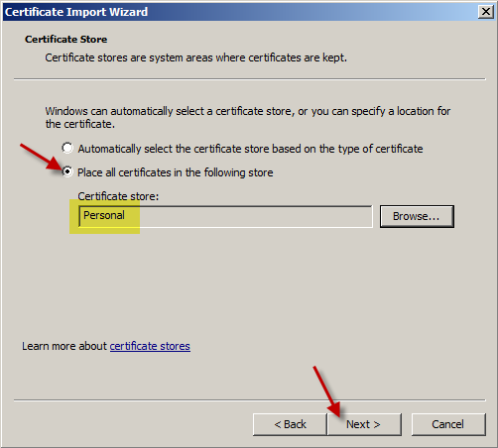This screenshot has height=448, width=498.
Task: Go to the previous step with Back
Action: (290, 424)
